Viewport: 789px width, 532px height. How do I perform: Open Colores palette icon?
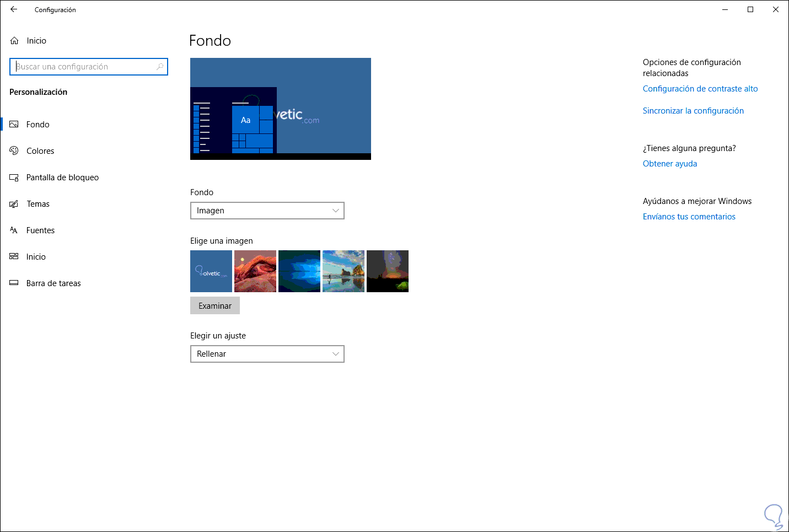click(x=14, y=151)
